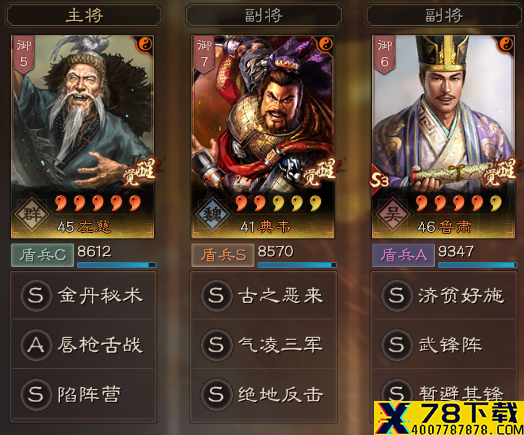Open the 金丹秘术 skill slot

84,295
